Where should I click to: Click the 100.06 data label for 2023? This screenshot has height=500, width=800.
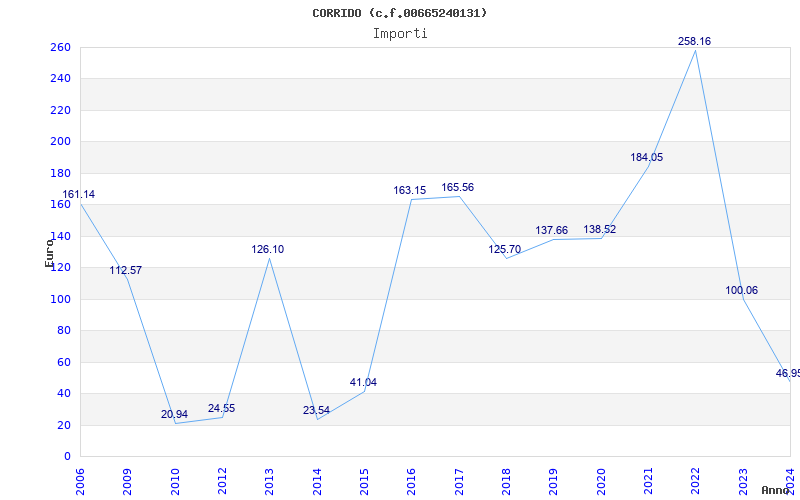tap(742, 290)
